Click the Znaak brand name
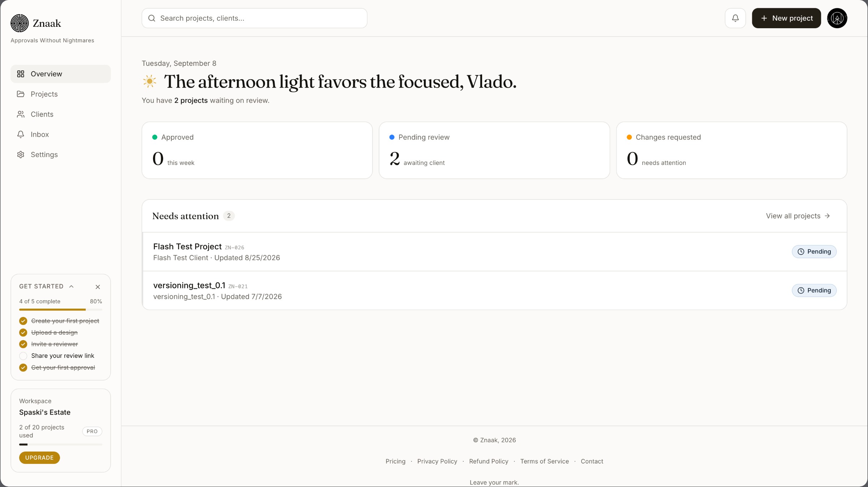Viewport: 868px width, 487px height. coord(47,24)
